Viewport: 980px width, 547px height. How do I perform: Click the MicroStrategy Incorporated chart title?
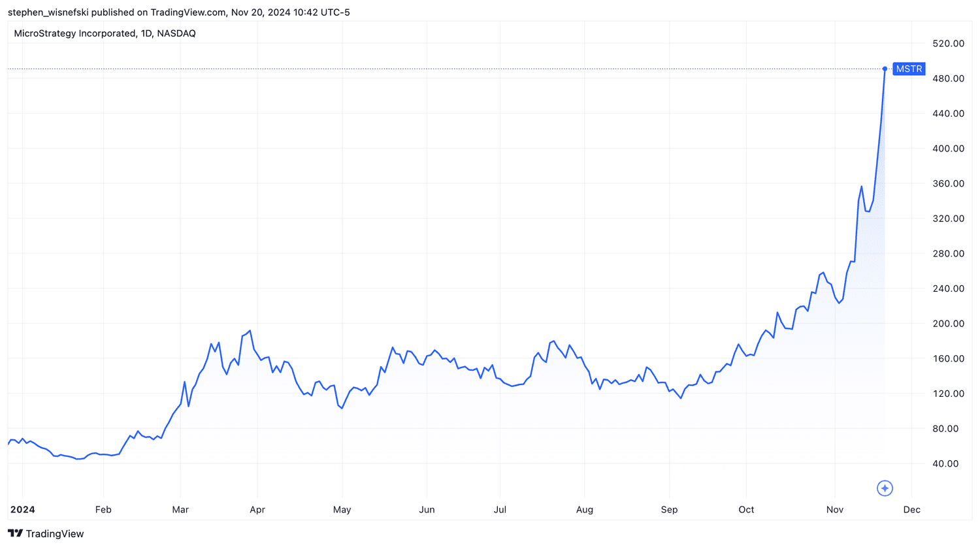point(105,33)
